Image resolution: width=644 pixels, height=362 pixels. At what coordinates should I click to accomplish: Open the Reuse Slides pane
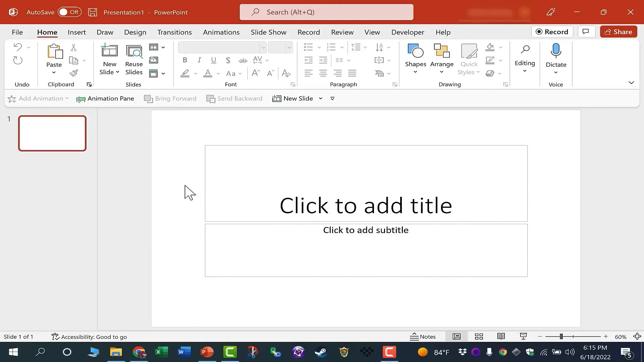tap(134, 59)
